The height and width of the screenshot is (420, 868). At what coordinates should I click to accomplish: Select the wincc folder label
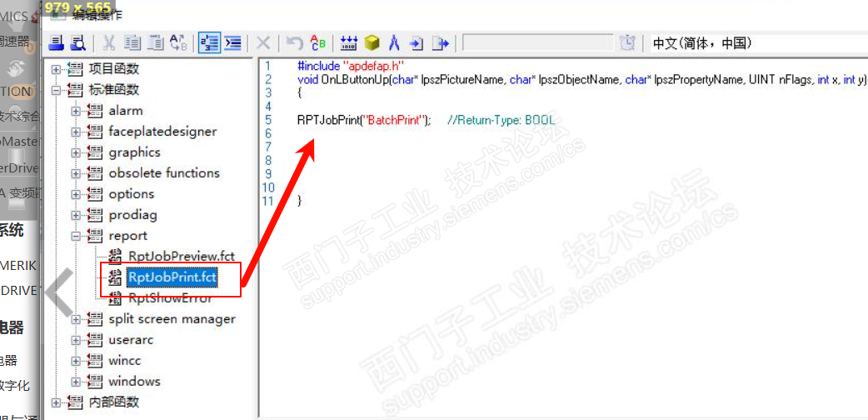125,361
